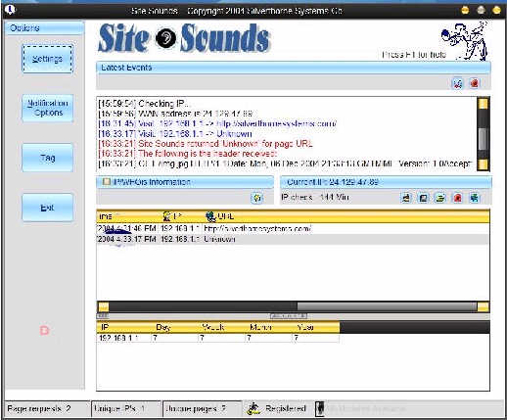Image resolution: width=507 pixels, height=420 pixels.
Task: Click the Tag button
Action: pos(48,158)
